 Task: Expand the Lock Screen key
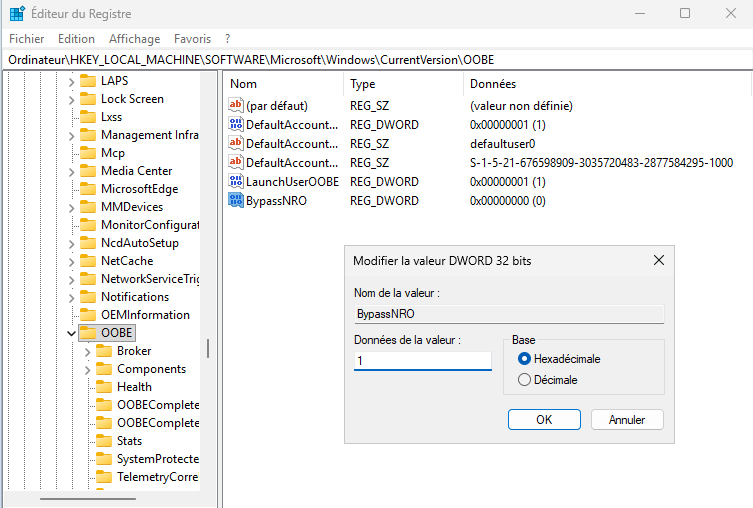tap(71, 99)
